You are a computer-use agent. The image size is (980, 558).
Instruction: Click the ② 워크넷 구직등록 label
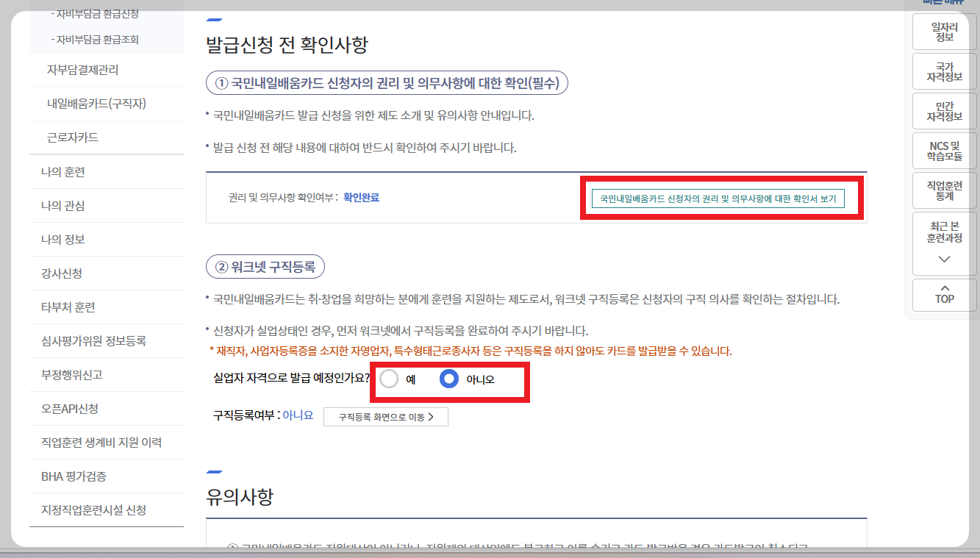coord(265,266)
